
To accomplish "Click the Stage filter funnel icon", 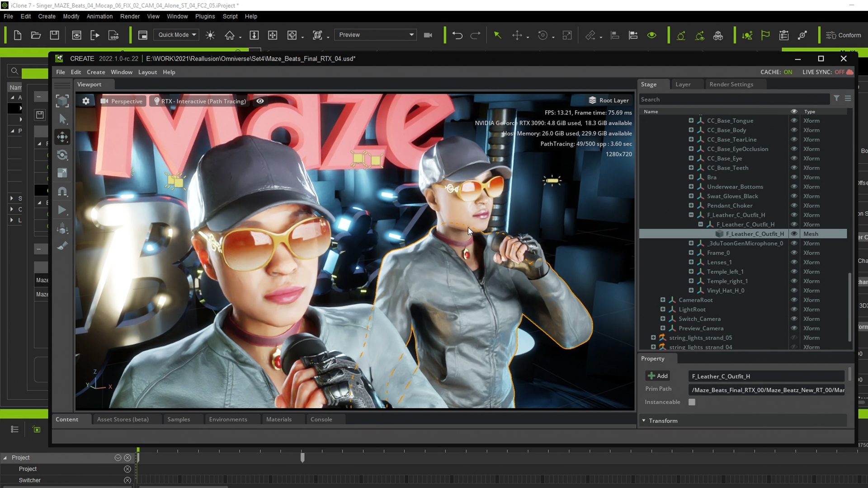I will point(836,99).
